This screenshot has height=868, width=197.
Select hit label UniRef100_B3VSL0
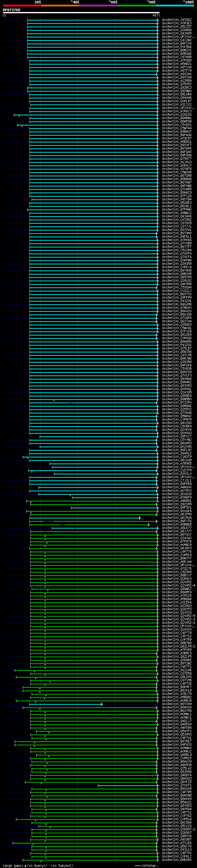pyautogui.click(x=176, y=474)
